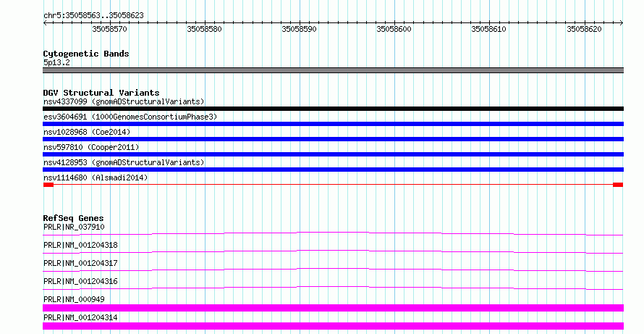
Task: Click the magenta exon bar of PRLR|NM_000949
Action: click(x=333, y=308)
